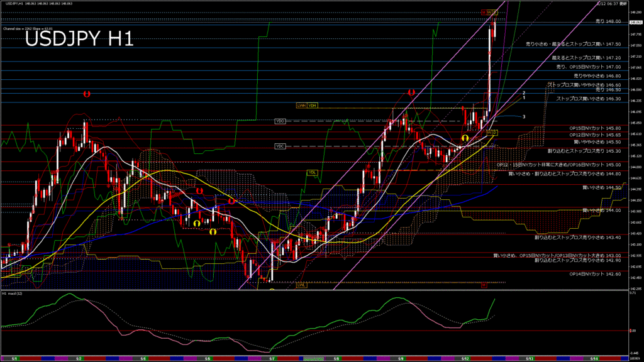The image size is (644, 362).
Task: Click the 5/6 date marker
Action: 208,359
